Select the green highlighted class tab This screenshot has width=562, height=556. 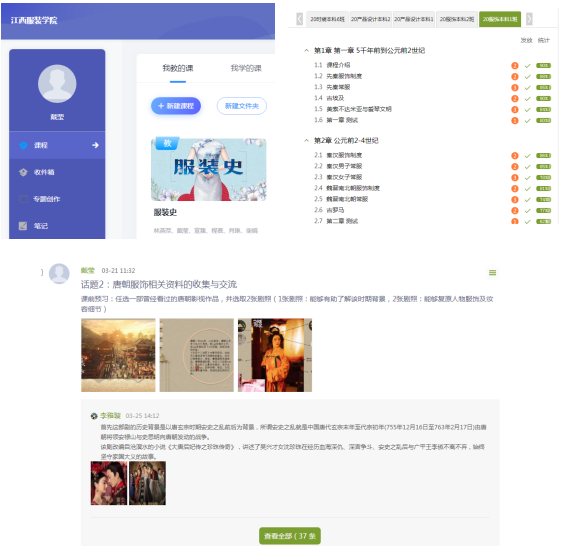point(500,19)
